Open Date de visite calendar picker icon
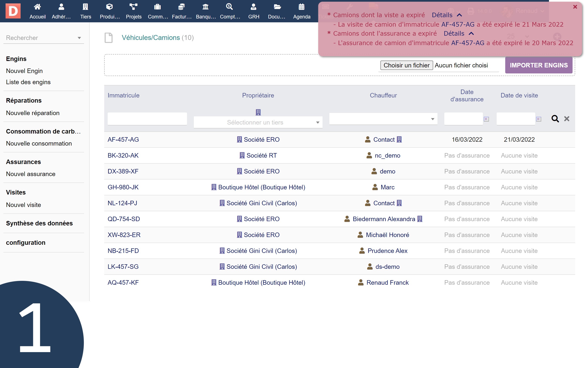Screen dimensions: 588x368 (538, 119)
